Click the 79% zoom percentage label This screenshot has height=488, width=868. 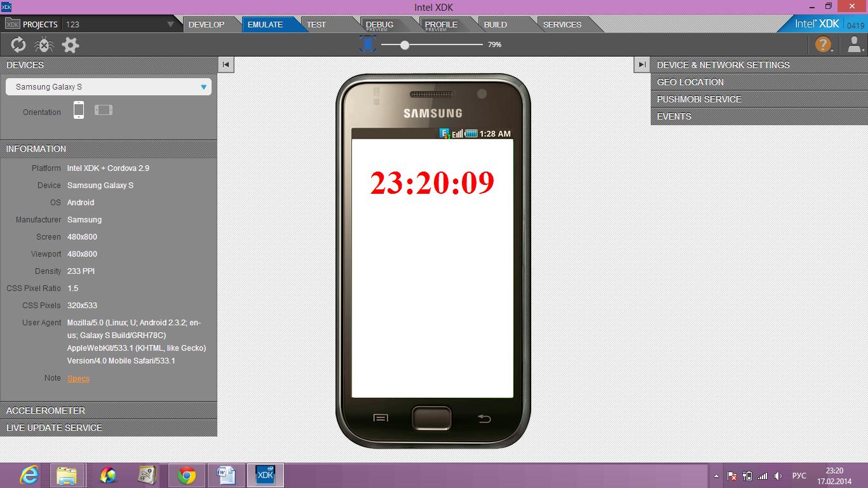click(x=494, y=44)
